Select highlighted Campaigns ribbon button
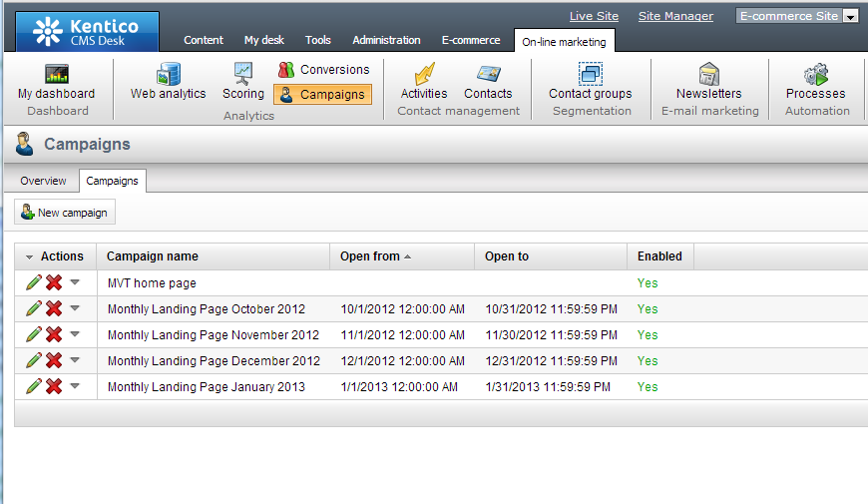The width and height of the screenshot is (868, 504). click(322, 94)
